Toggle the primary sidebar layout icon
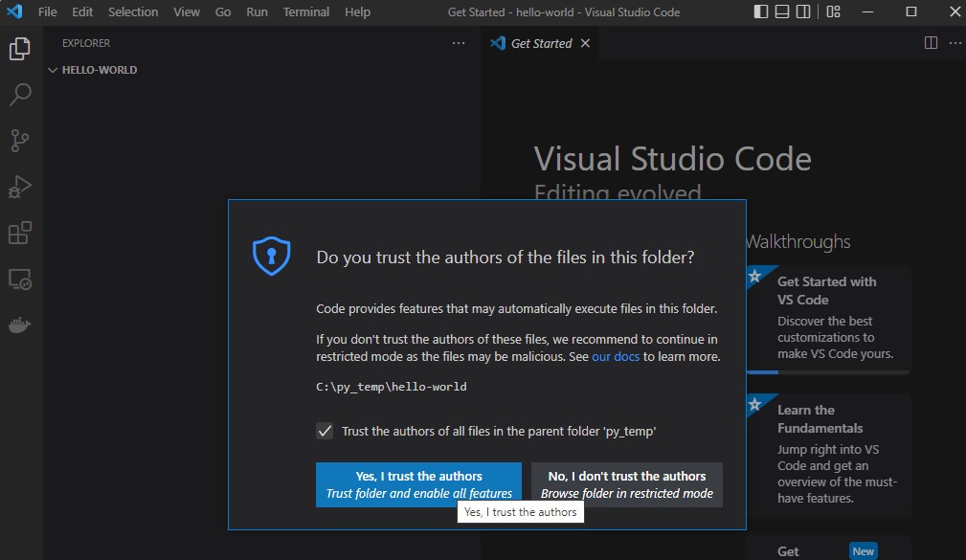The height and width of the screenshot is (560, 966). click(x=761, y=12)
